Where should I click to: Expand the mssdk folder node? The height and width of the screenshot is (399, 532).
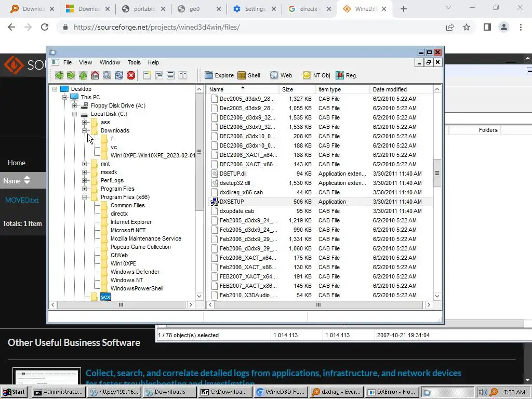point(84,172)
